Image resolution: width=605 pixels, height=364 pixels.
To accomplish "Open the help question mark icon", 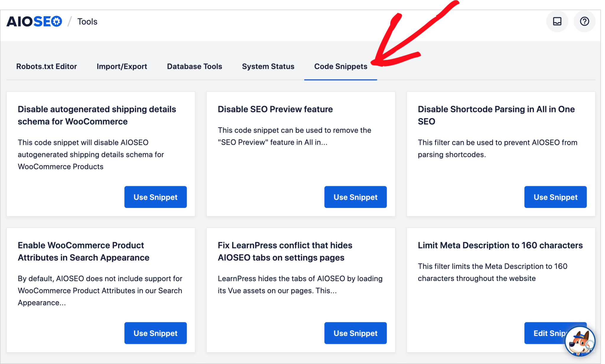I will (584, 21).
